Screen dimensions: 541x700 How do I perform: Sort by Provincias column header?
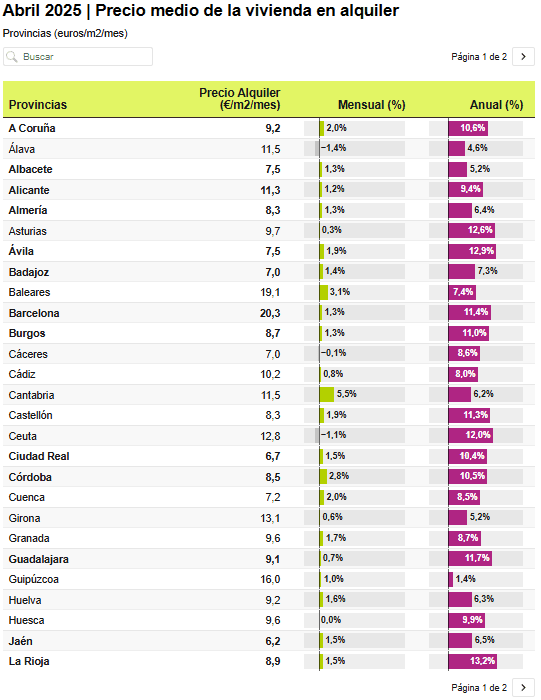click(x=38, y=105)
